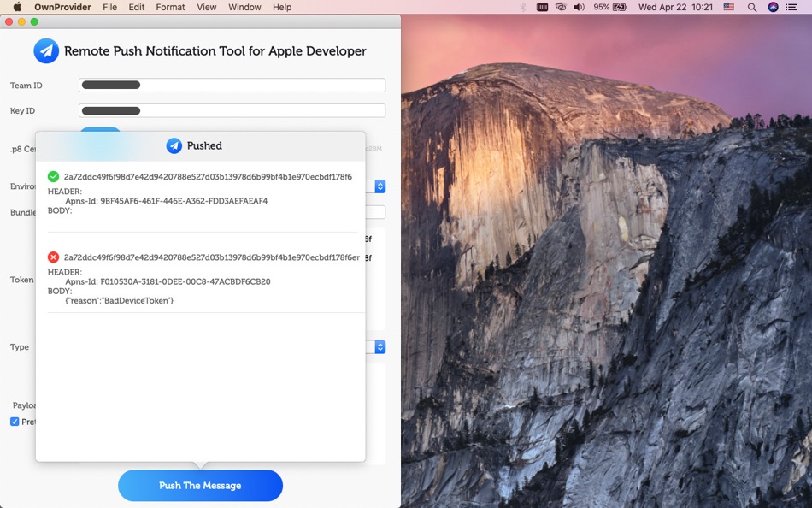Click the paper plane app logo in header
Viewport: 812px width, 508px height.
[x=46, y=50]
